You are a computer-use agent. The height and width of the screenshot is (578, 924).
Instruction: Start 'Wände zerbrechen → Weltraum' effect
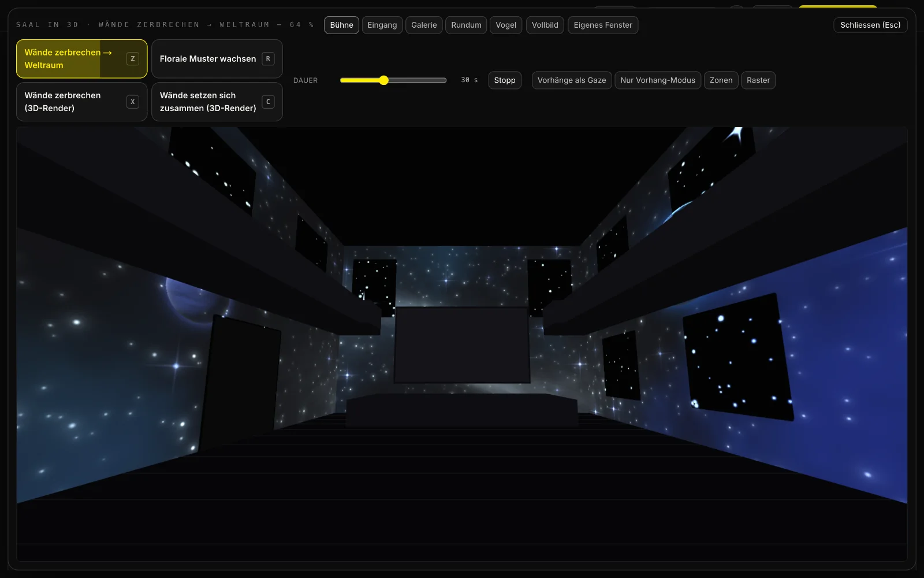[x=82, y=59]
